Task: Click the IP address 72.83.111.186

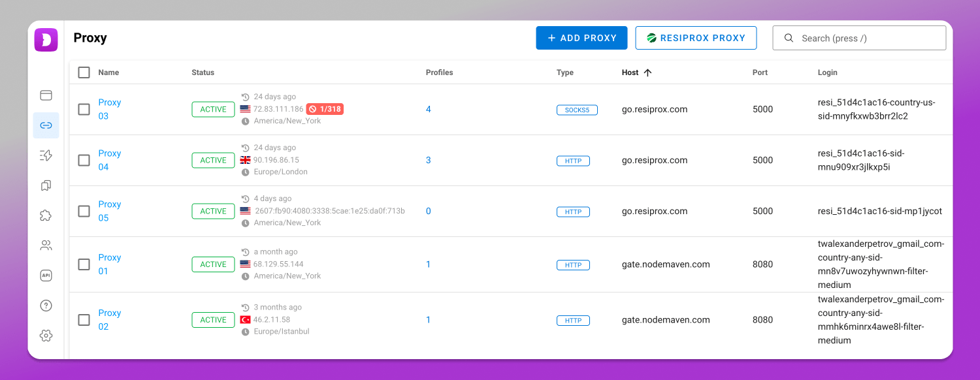Action: tap(278, 109)
